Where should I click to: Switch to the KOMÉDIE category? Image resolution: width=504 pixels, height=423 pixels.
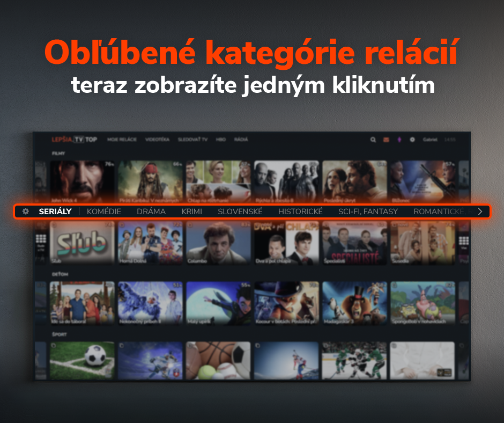pyautogui.click(x=104, y=211)
